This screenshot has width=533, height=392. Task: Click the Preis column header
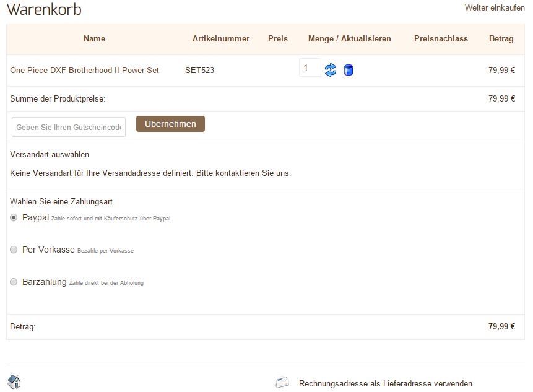click(x=278, y=38)
